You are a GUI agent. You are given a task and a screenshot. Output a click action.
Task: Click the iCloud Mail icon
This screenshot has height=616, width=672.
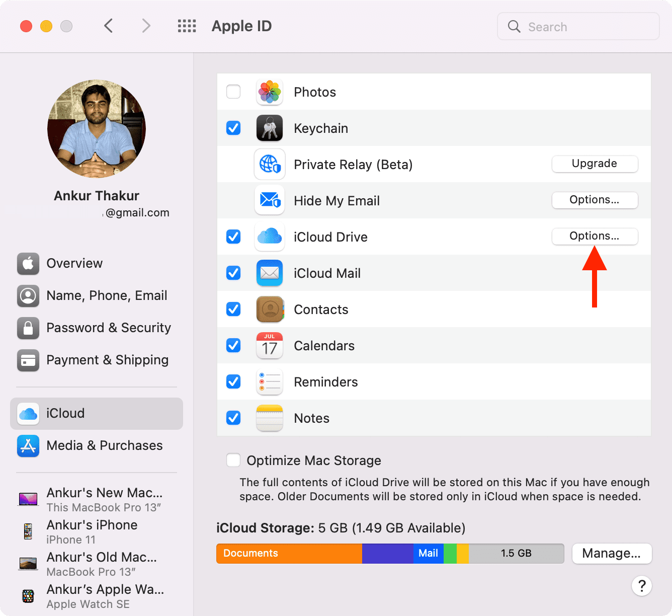click(x=270, y=273)
